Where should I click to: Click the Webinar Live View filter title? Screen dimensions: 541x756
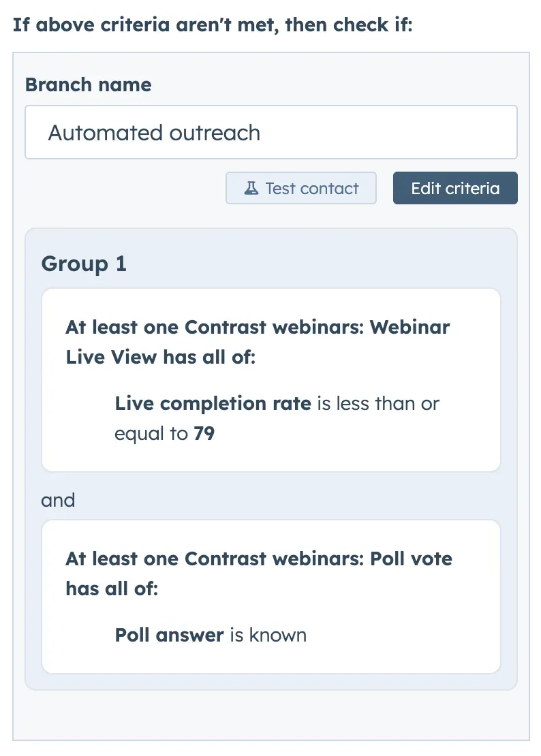click(257, 342)
